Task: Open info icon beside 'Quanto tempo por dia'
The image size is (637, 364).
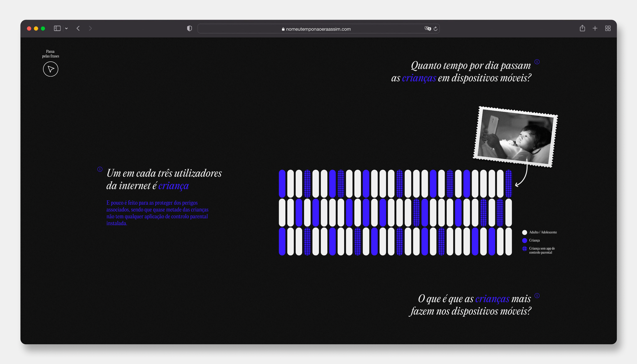Action: (x=537, y=62)
